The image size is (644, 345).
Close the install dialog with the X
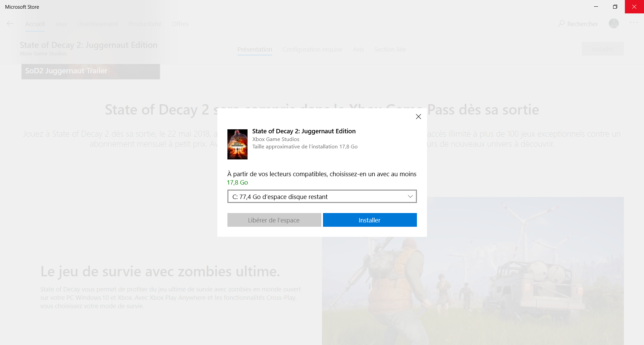pyautogui.click(x=418, y=117)
